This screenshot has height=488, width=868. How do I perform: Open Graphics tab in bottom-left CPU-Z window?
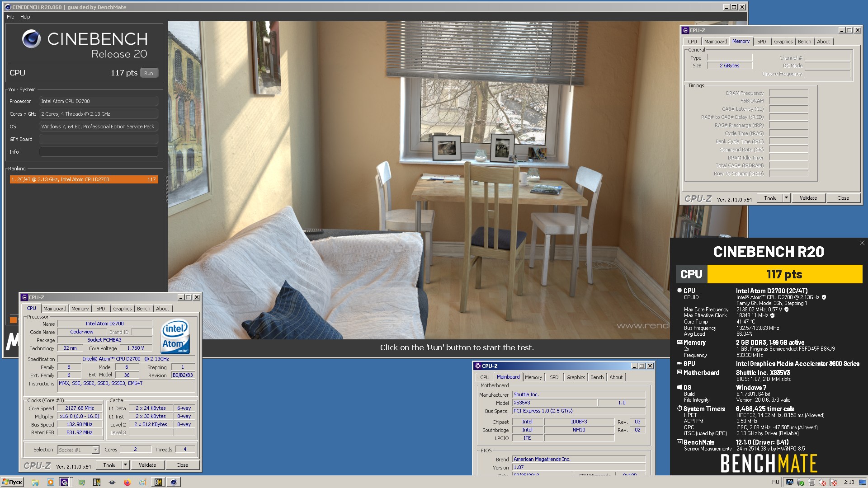123,309
